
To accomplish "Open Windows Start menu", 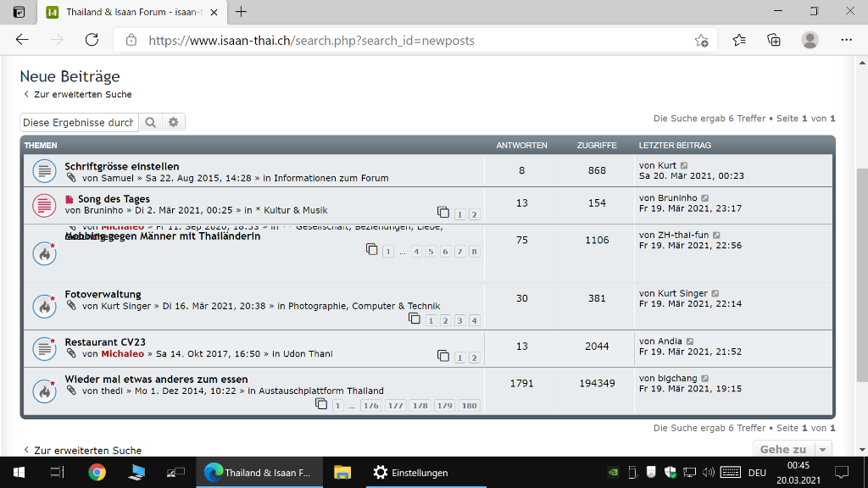I will pos(19,473).
